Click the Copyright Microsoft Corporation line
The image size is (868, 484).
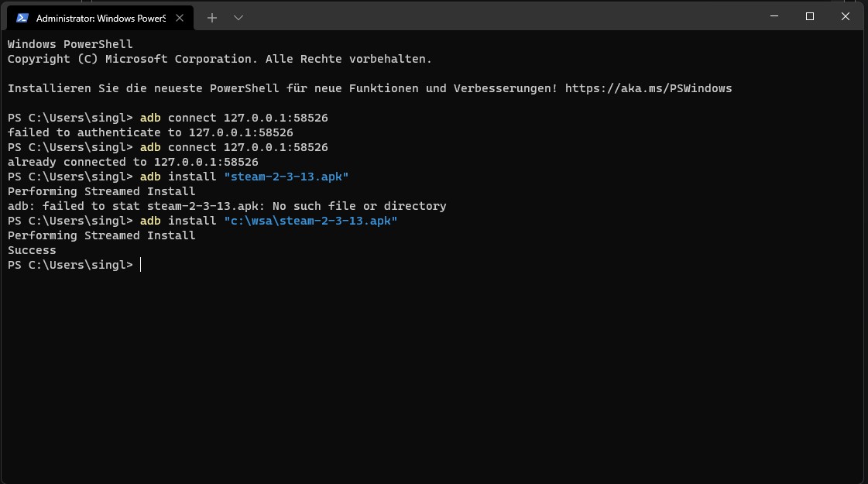pos(219,59)
